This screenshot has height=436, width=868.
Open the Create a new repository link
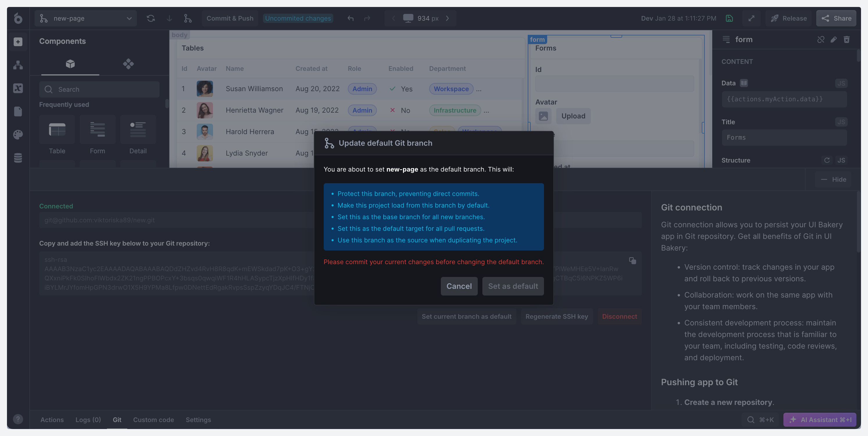(x=728, y=402)
